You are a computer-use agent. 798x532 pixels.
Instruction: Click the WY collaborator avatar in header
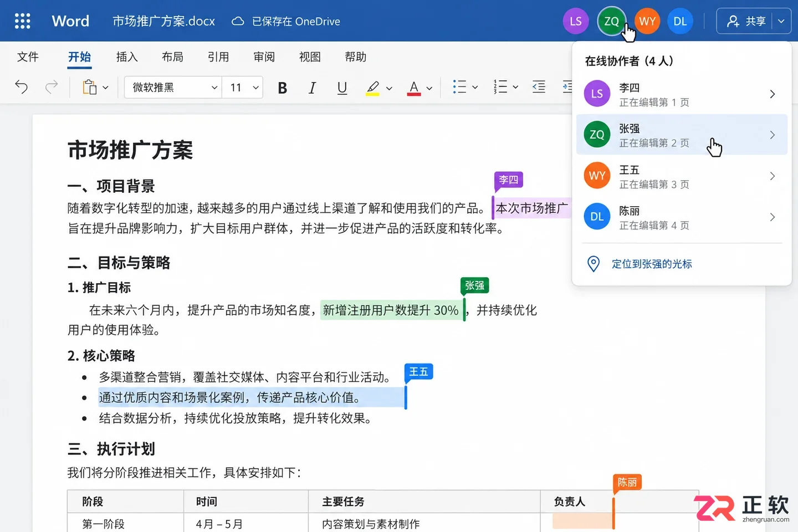647,22
